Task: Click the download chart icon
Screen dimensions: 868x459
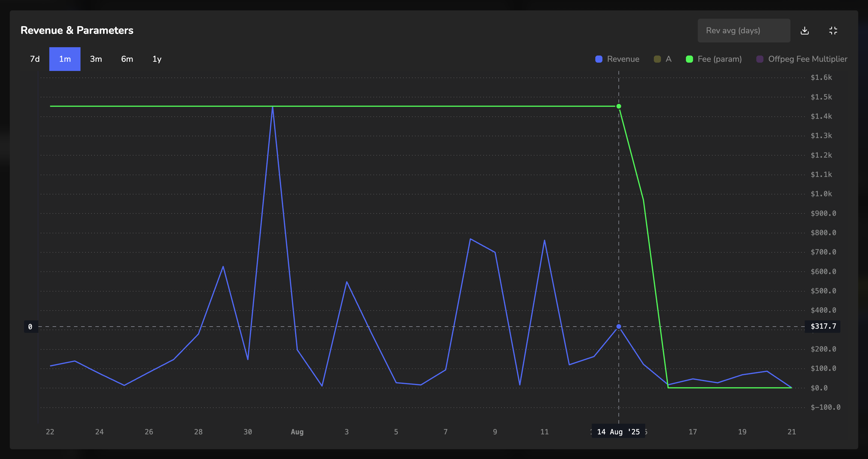Action: pos(805,31)
